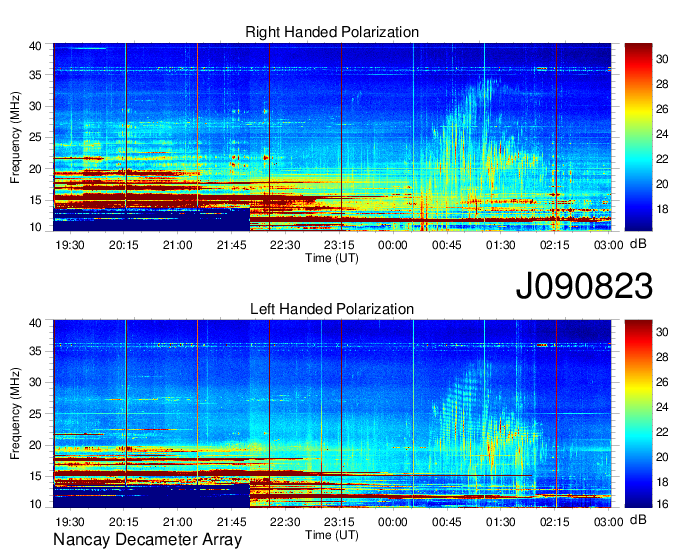Click the 03:00 time tick of upper plot

tap(608, 245)
